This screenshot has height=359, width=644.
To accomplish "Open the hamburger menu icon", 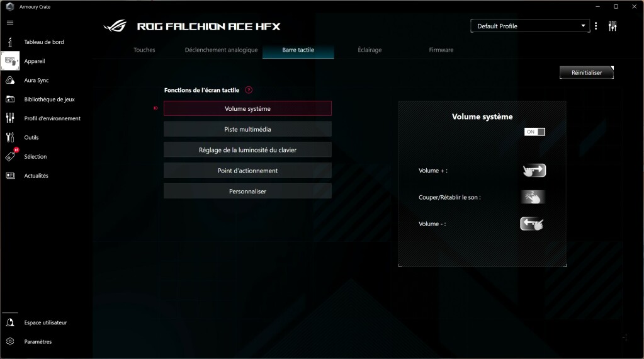I will [x=10, y=23].
